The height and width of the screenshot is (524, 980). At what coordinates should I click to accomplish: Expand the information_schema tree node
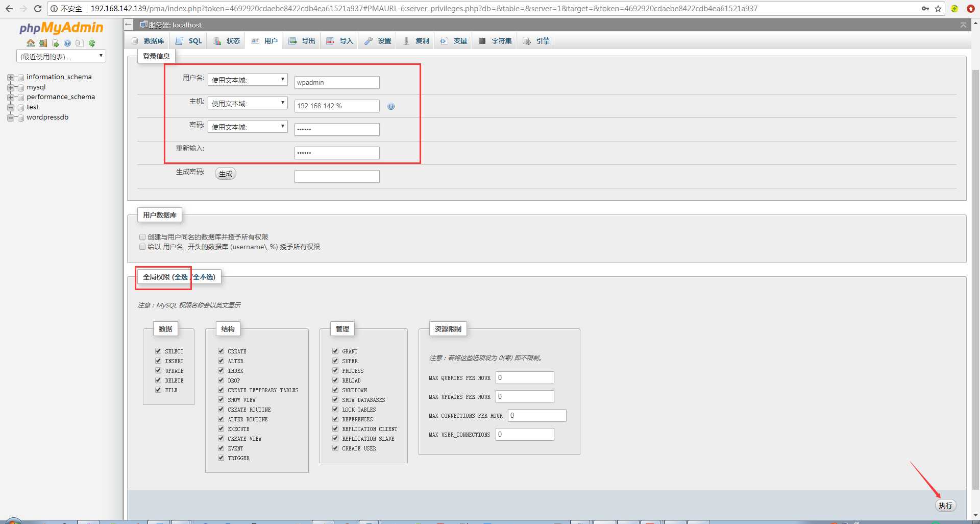(10, 78)
